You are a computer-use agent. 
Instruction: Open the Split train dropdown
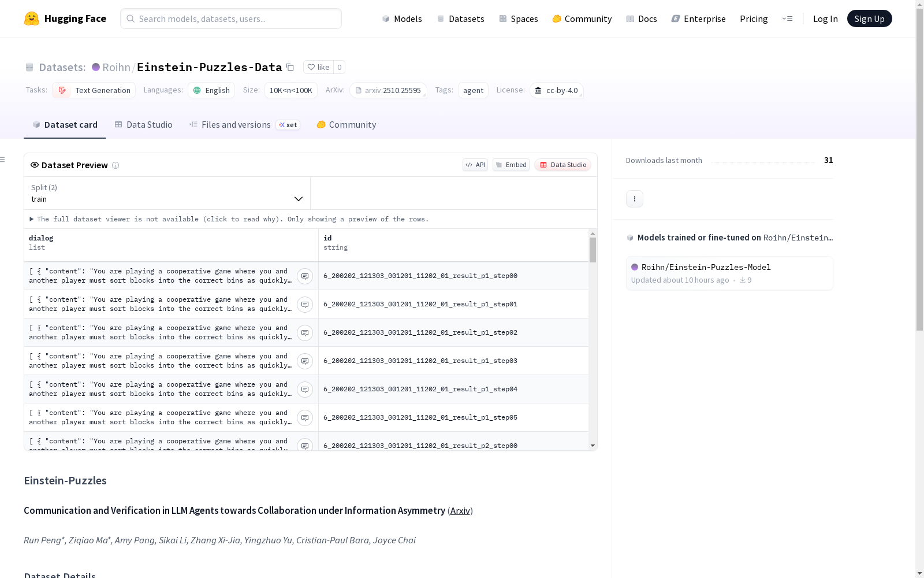(x=167, y=193)
